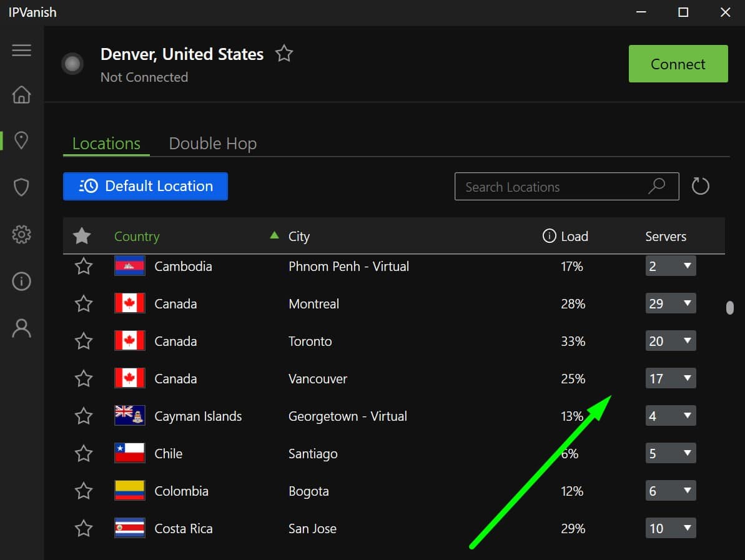Viewport: 745px width, 560px height.
Task: Favorite Denver, United States with star
Action: [x=284, y=53]
